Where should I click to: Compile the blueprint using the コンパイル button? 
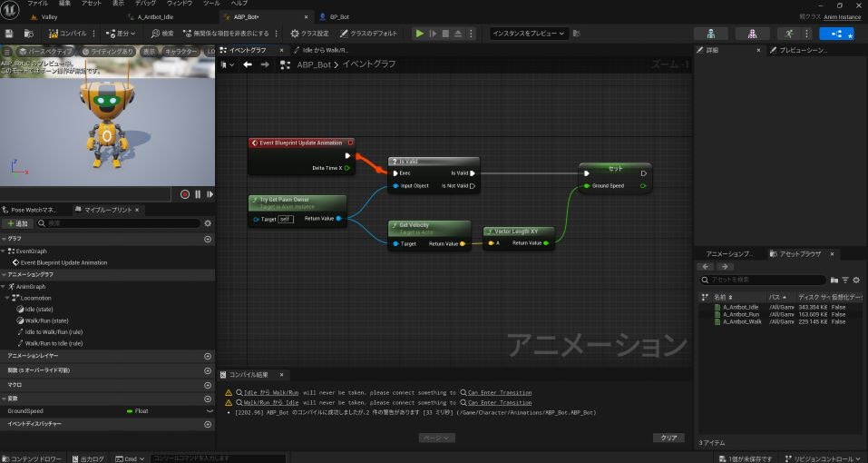pyautogui.click(x=67, y=34)
